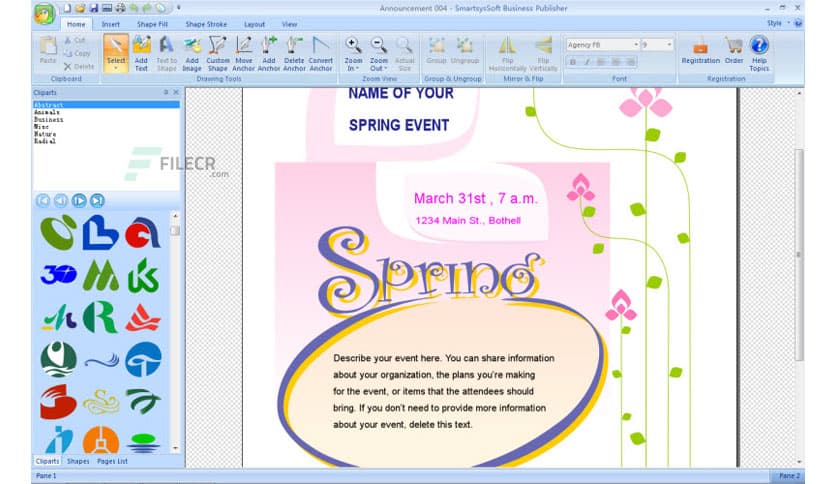Pin the Cliparts panel with auto-hide button
This screenshot has height=484, width=836.
[166, 92]
